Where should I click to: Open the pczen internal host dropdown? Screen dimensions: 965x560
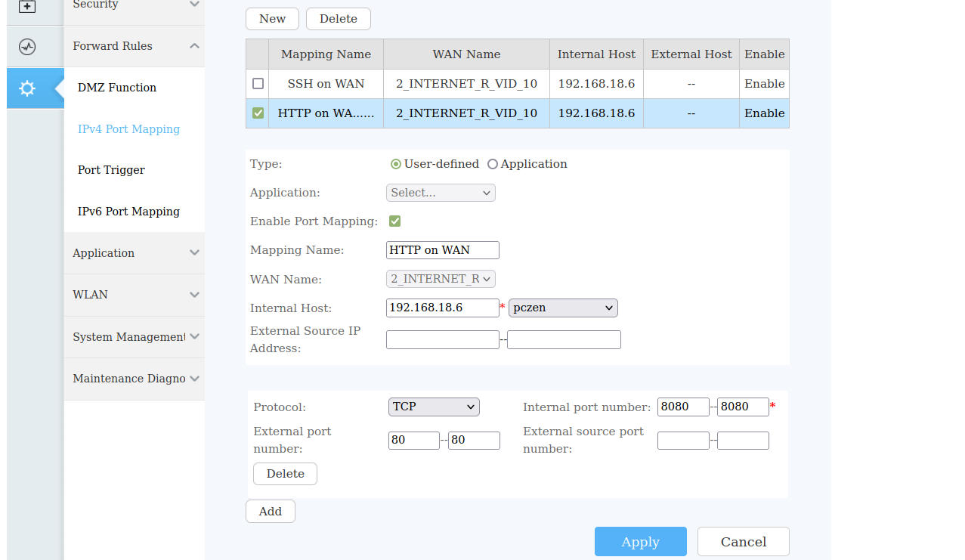(x=563, y=308)
